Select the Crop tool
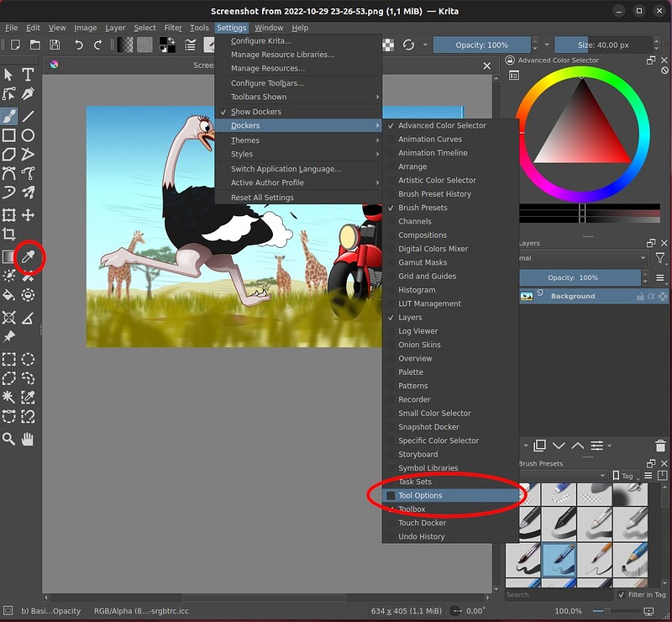This screenshot has height=622, width=672. point(9,234)
